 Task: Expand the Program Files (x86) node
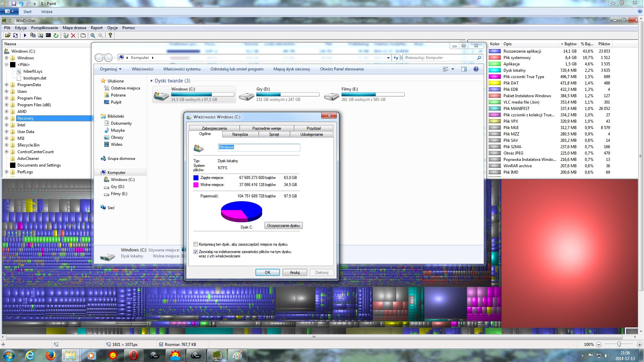pyautogui.click(x=6, y=105)
